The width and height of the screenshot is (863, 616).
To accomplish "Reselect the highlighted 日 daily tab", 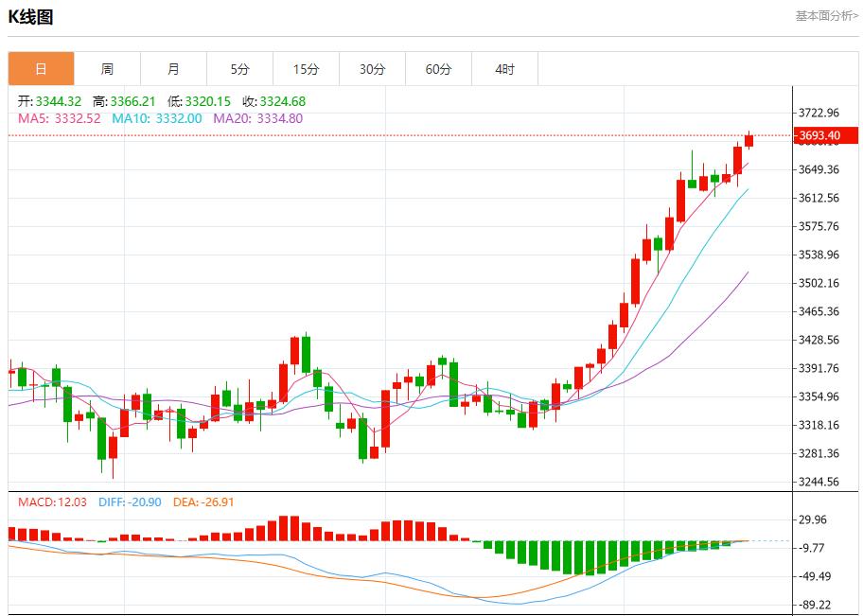I will [x=41, y=68].
